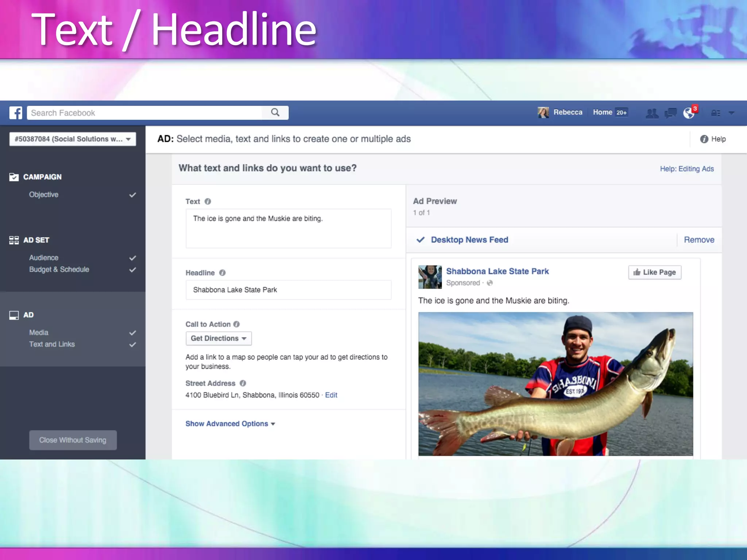Open the Get Directions dropdown

[x=218, y=338]
